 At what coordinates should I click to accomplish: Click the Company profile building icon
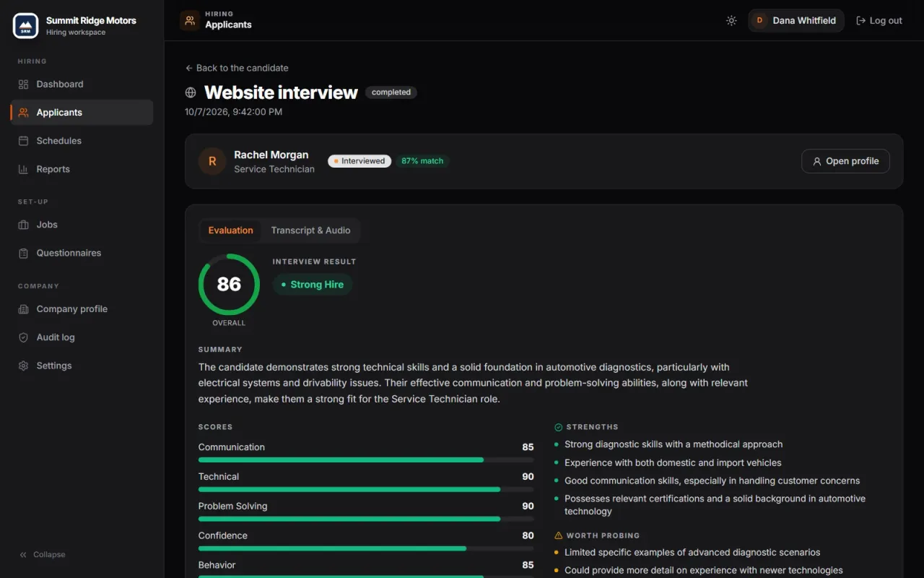[23, 309]
